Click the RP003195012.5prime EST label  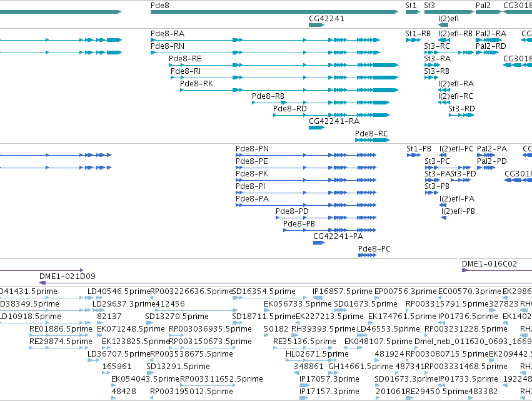point(191,392)
